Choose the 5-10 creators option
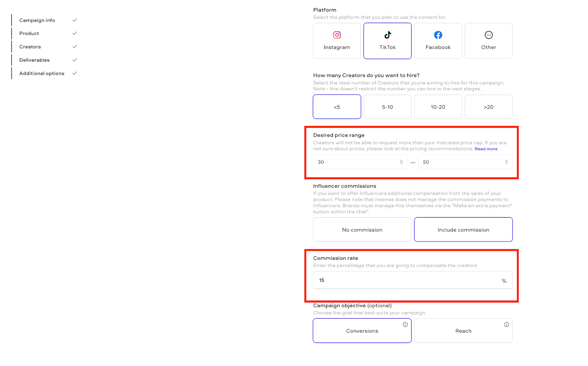The height and width of the screenshot is (366, 588). (387, 107)
